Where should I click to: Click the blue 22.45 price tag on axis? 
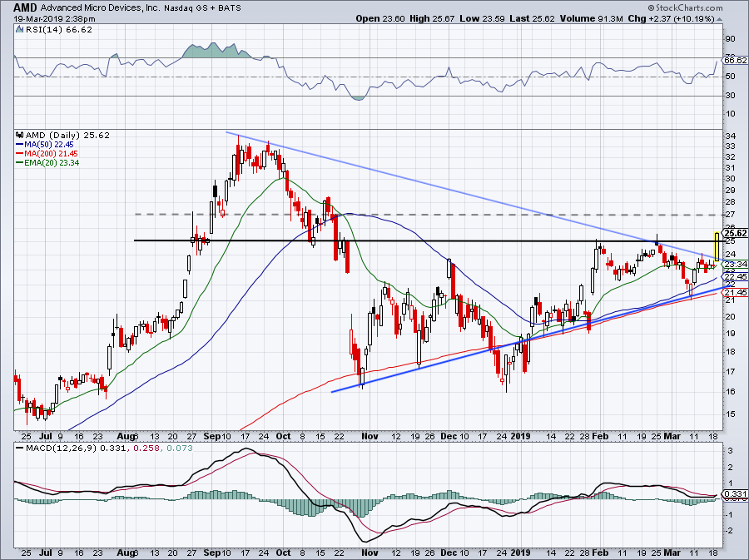point(736,277)
